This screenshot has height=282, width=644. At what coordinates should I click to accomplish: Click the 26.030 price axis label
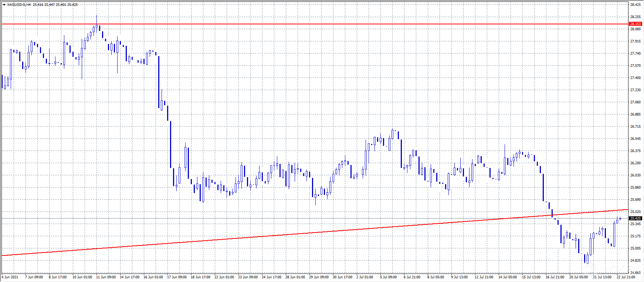pos(635,175)
